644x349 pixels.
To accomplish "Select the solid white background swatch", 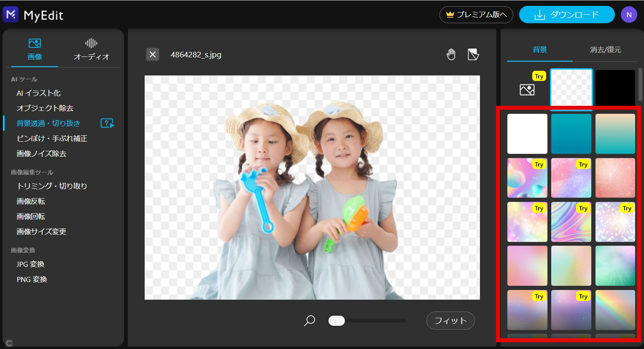I will point(527,134).
